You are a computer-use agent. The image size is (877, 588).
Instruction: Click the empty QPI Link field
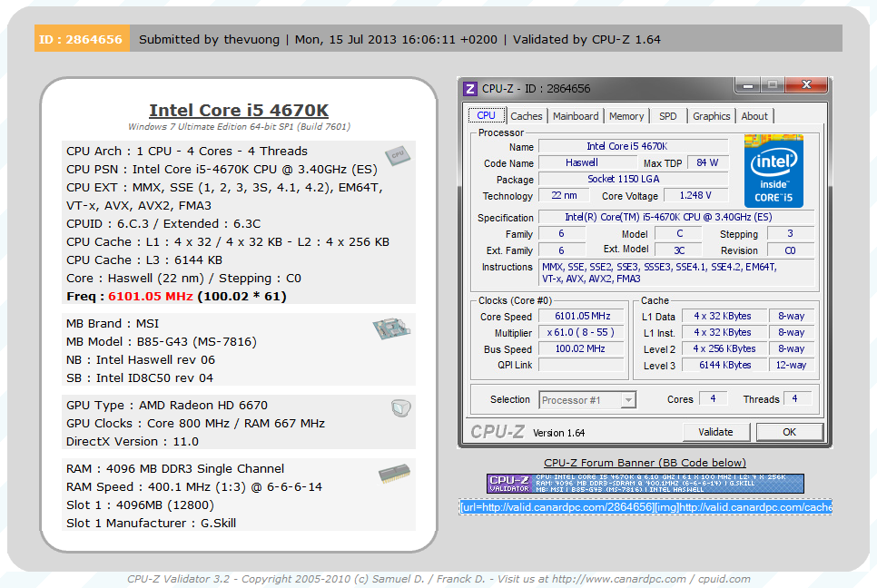pyautogui.click(x=582, y=365)
